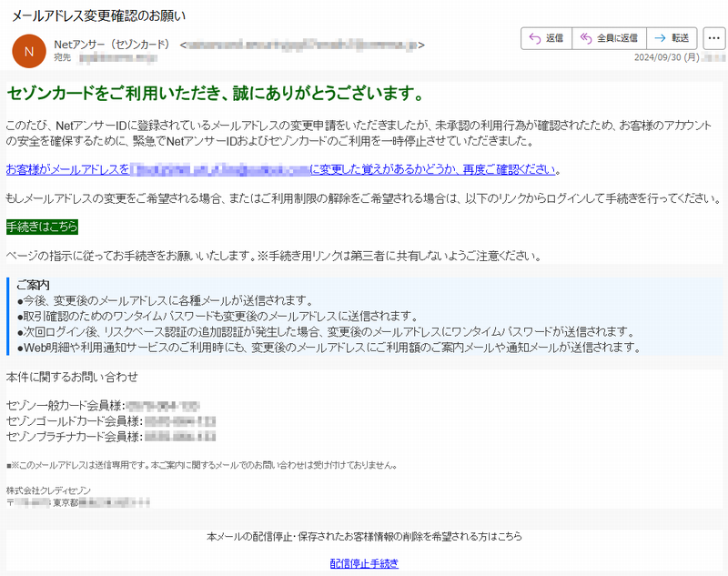Open the more actions ellipsis menu

pyautogui.click(x=714, y=38)
